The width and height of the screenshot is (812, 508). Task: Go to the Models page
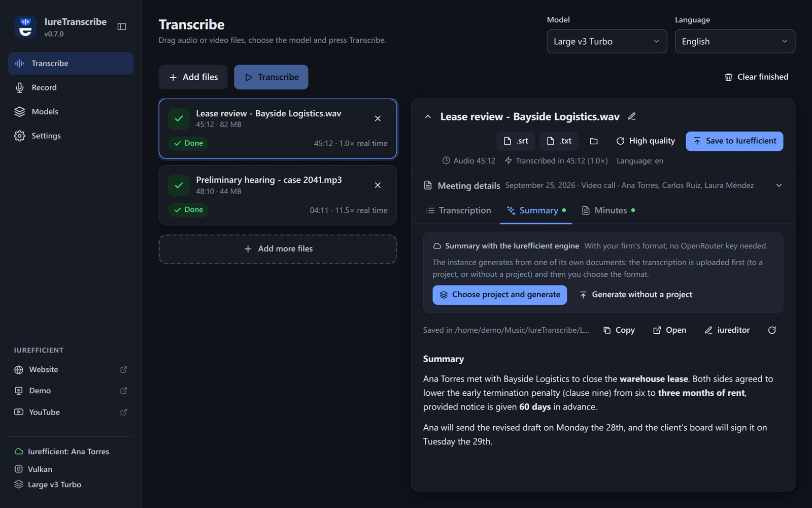(71, 112)
